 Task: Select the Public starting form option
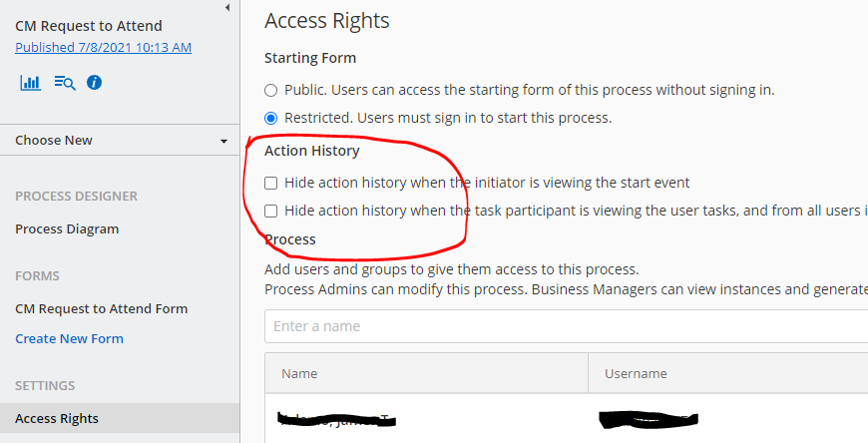point(270,90)
